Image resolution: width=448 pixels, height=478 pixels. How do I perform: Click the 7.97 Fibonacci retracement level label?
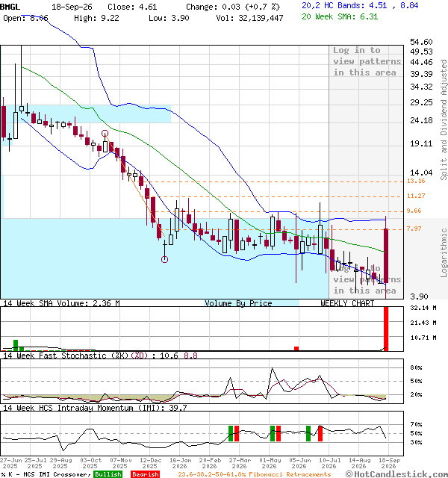coord(414,229)
